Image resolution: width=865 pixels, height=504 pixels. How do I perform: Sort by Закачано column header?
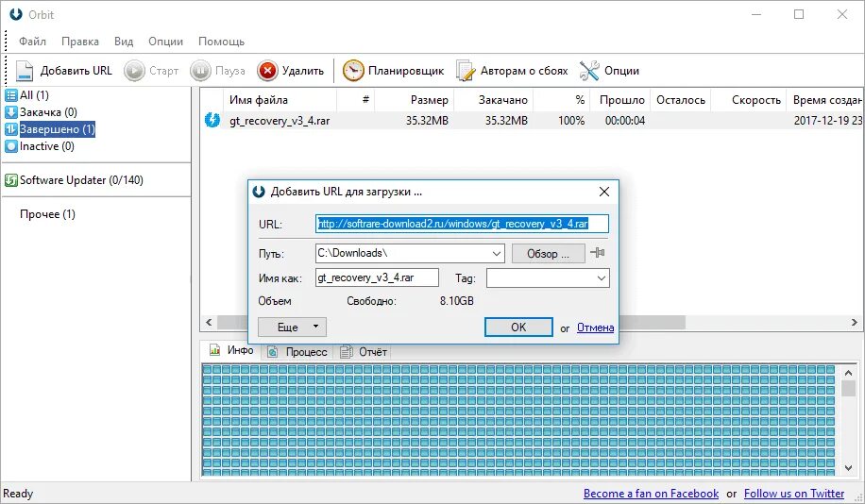coord(493,100)
